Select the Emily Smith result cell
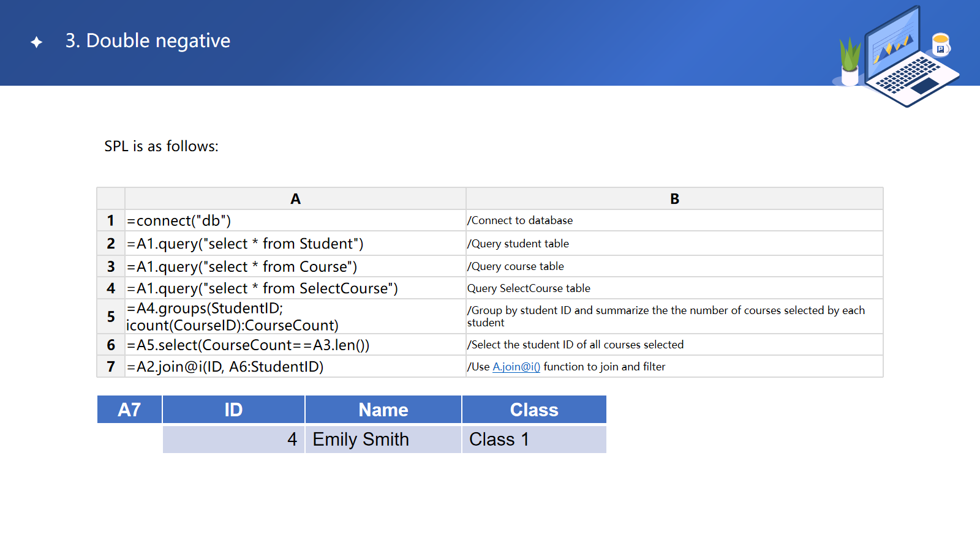980x551 pixels. (383, 440)
